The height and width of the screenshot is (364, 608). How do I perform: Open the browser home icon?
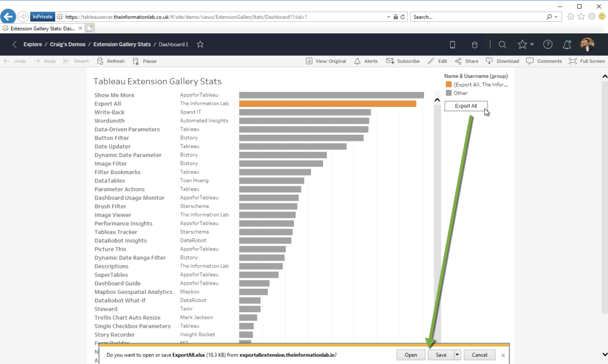click(x=571, y=17)
